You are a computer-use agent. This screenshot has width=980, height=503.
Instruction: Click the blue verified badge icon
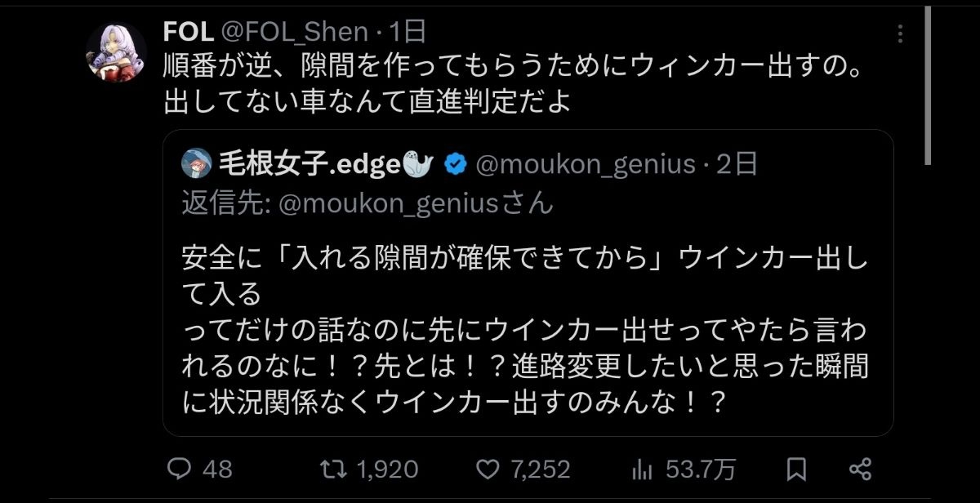pos(456,164)
